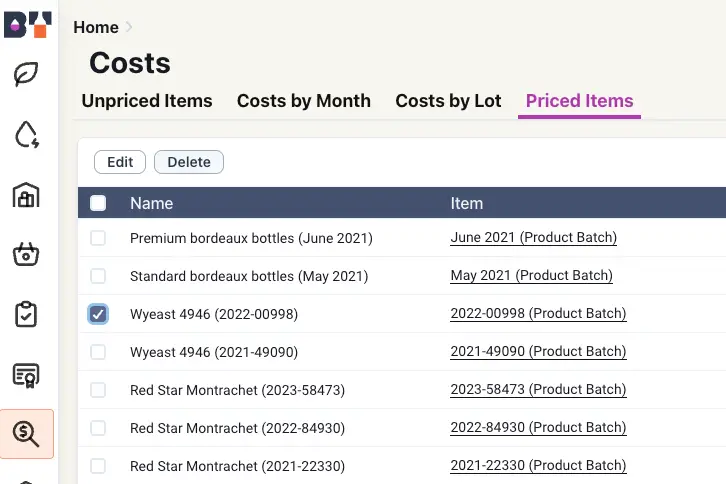Click Red Star Montrachet (2022-84930) name
The image size is (726, 484).
(x=238, y=428)
